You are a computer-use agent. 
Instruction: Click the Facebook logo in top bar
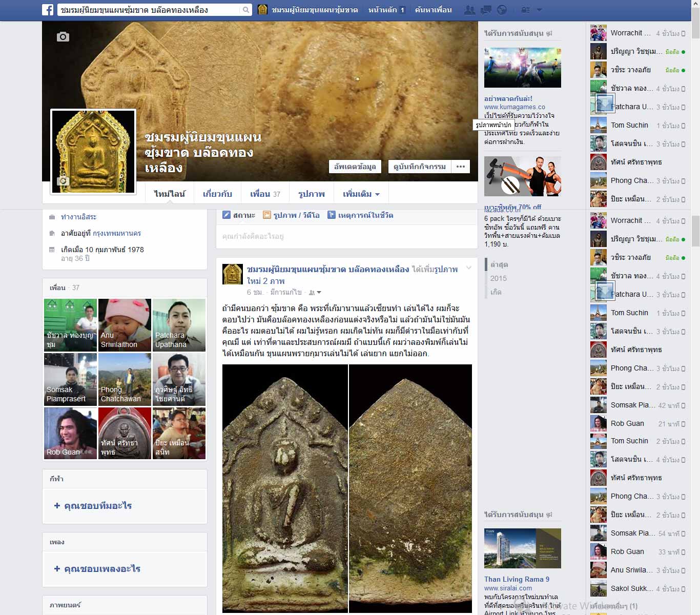(48, 10)
